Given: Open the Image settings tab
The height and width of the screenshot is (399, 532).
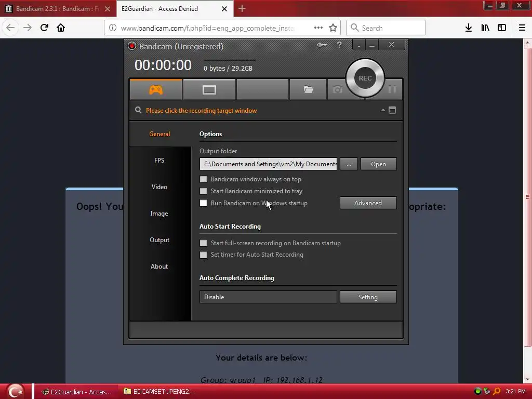Looking at the screenshot, I should coord(159,213).
